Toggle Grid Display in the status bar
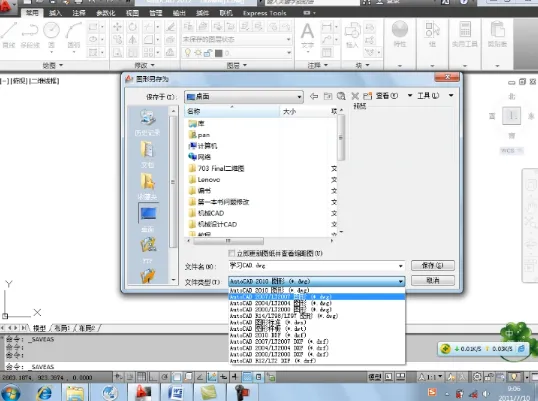The height and width of the screenshot is (401, 538). pyautogui.click(x=141, y=377)
